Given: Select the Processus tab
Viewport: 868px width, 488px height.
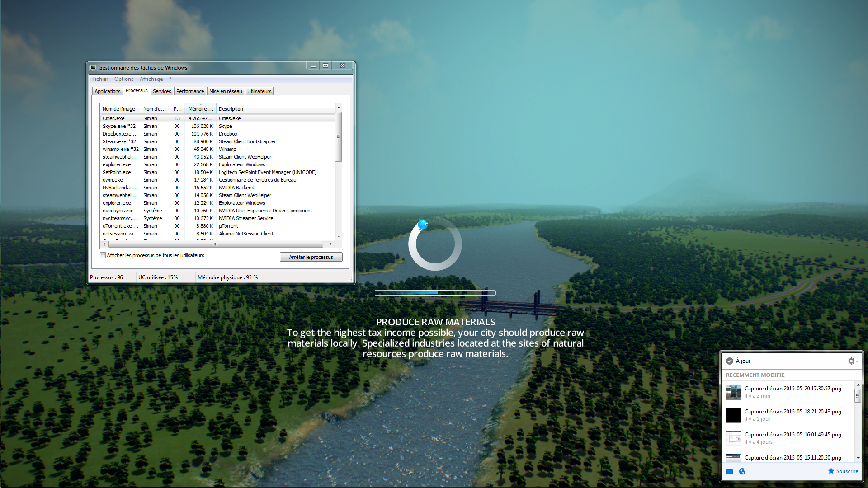Looking at the screenshot, I should (137, 90).
